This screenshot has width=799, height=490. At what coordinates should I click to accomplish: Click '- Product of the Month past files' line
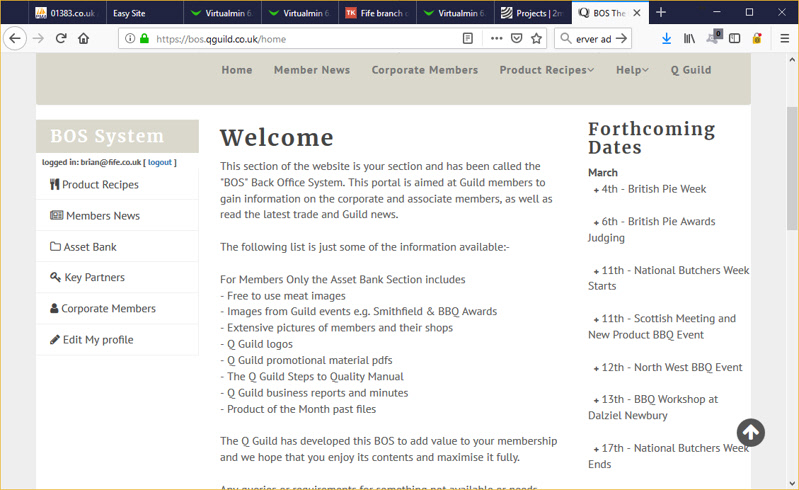pos(298,409)
